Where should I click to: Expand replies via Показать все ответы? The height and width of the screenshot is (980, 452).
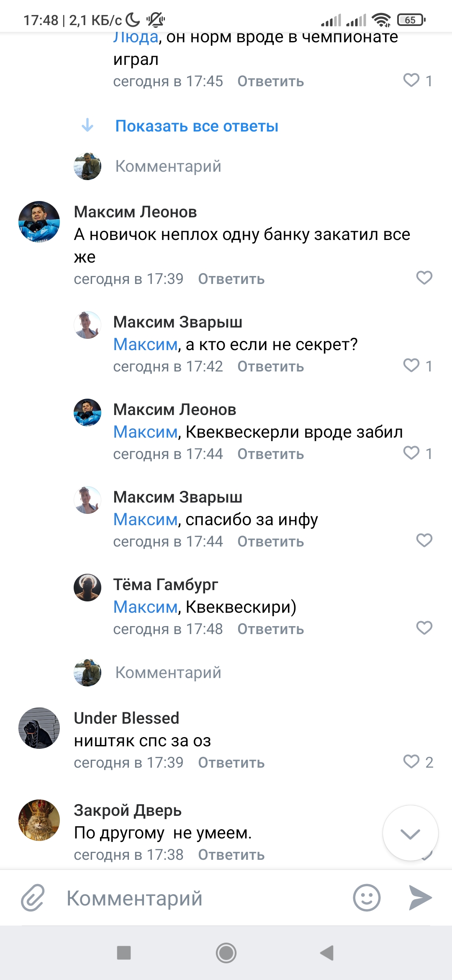click(x=197, y=126)
